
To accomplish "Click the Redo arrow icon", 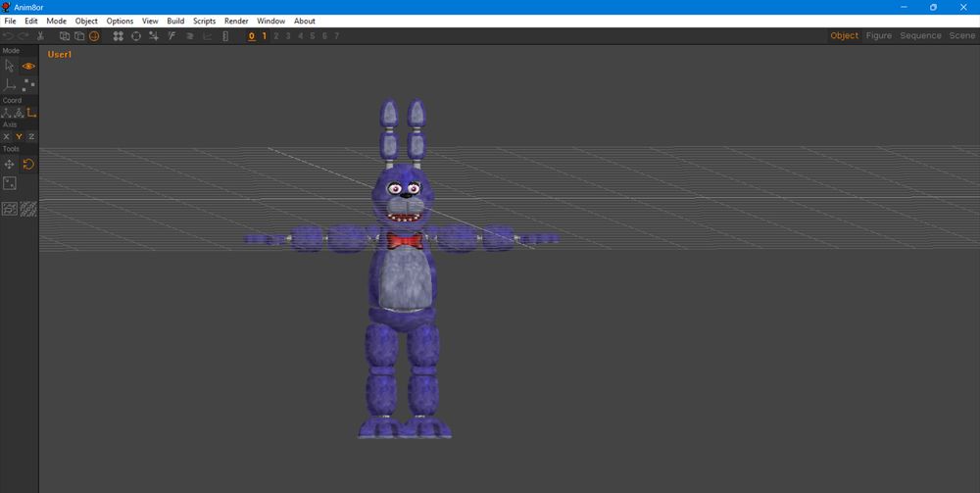I will coord(24,36).
